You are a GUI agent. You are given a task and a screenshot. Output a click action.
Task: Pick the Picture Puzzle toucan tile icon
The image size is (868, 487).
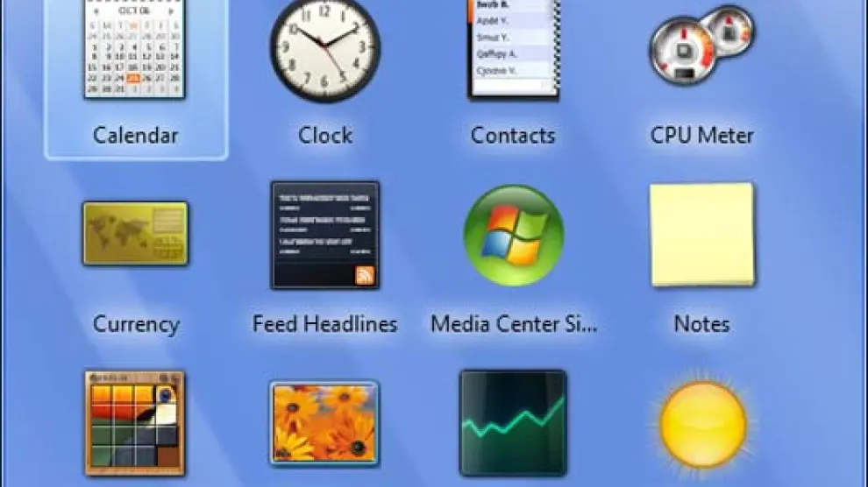tap(135, 423)
